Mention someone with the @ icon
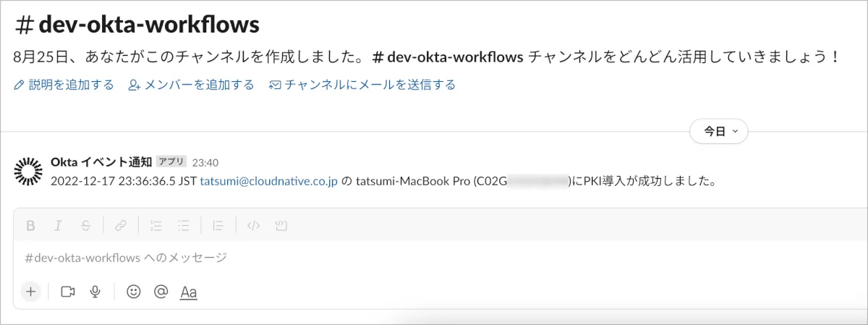This screenshot has width=868, height=325. point(161,292)
